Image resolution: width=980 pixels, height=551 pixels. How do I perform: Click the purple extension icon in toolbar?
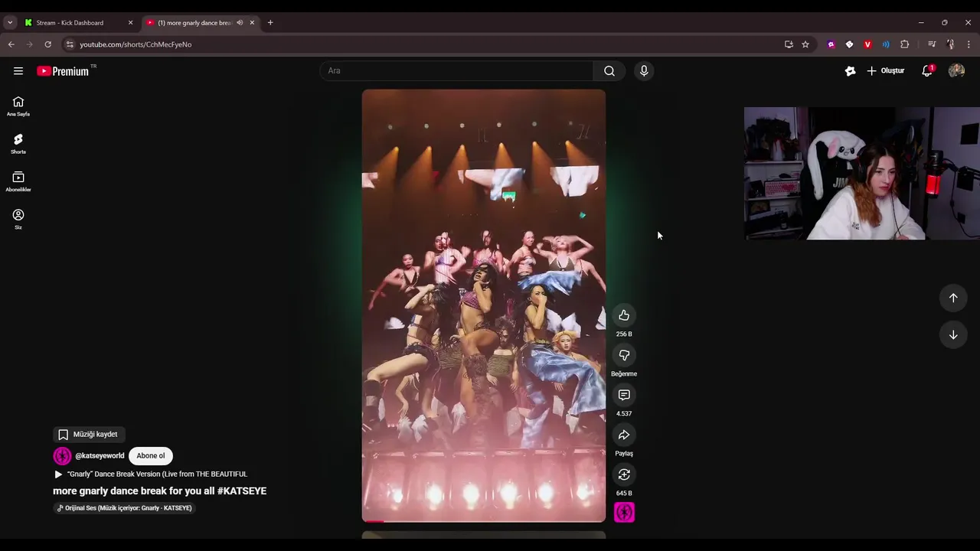click(831, 44)
